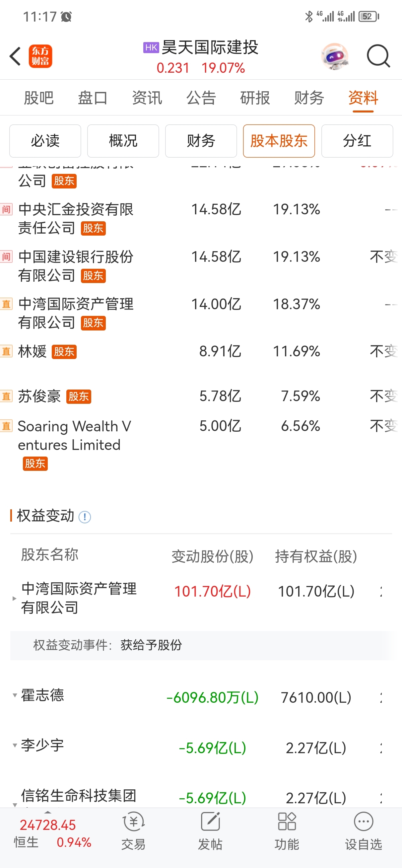Open the 功能 functions icon
The height and width of the screenshot is (868, 402).
tap(287, 830)
